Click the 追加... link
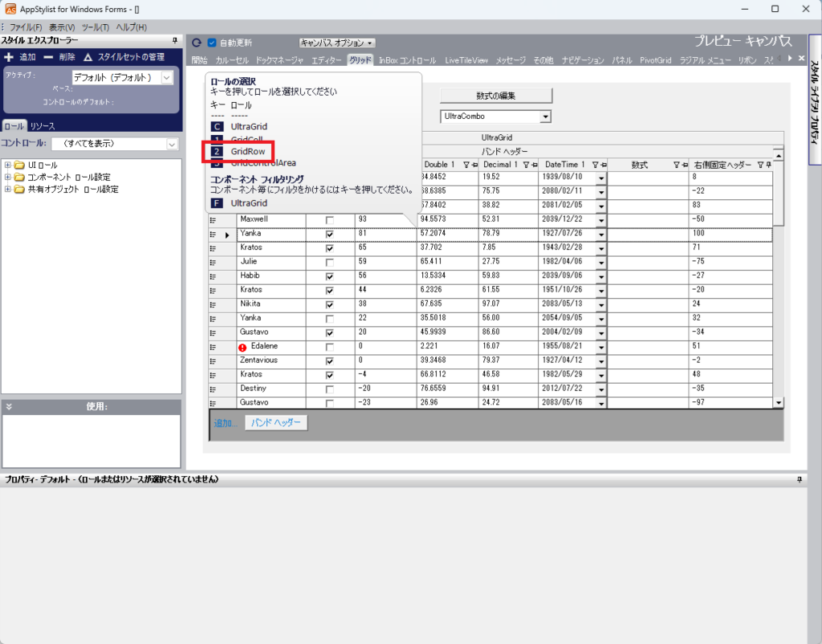Screen dimensions: 822x644 tap(226, 423)
